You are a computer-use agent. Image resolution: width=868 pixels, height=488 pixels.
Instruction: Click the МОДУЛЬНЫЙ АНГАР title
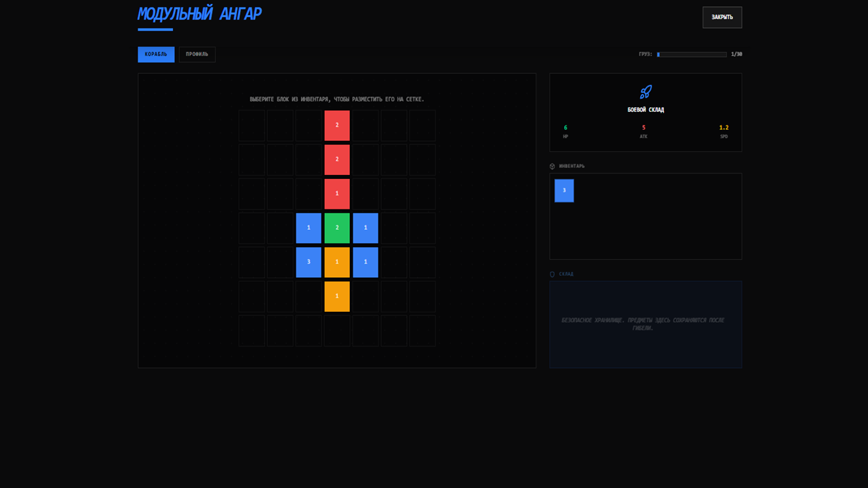[199, 14]
